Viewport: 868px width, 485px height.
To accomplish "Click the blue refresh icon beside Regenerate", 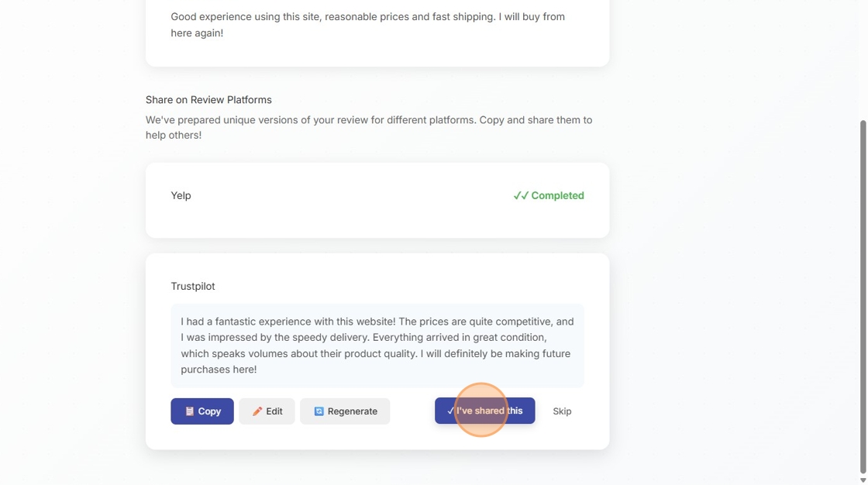I will pos(319,411).
